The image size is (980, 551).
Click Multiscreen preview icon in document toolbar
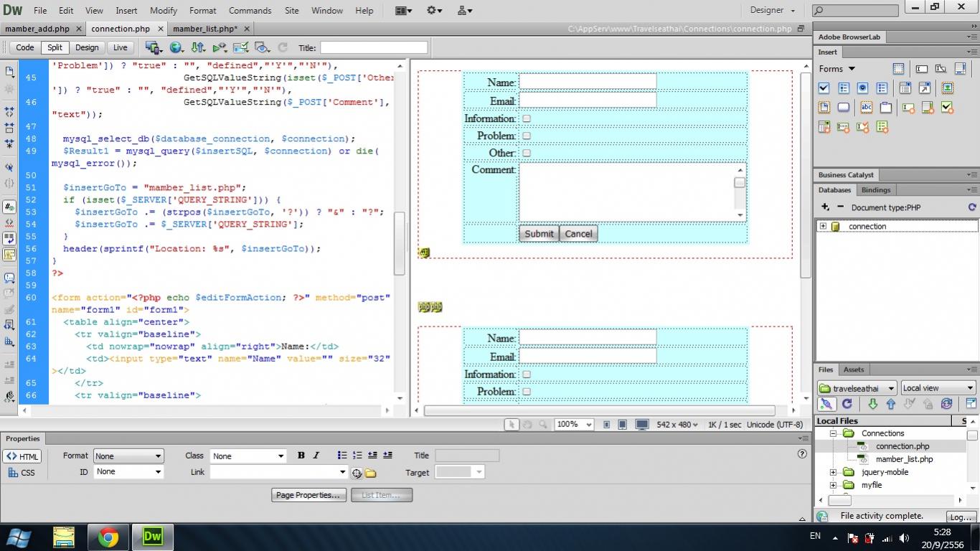(154, 47)
